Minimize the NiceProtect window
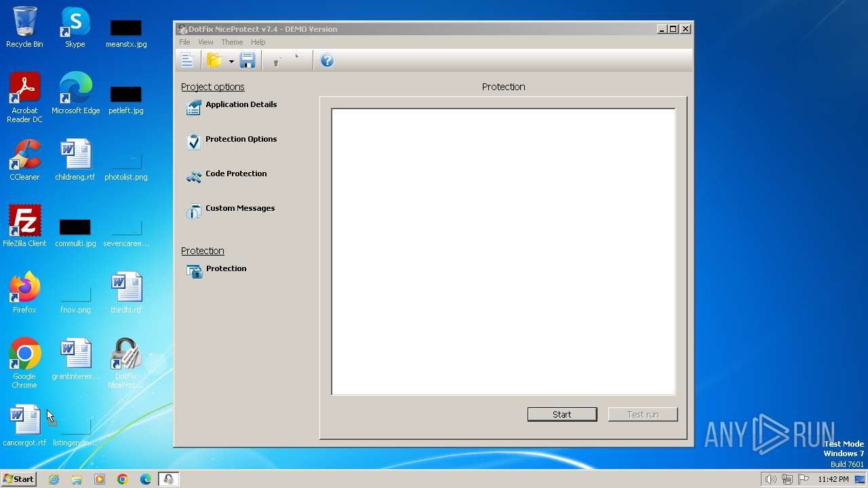The image size is (868, 488). 662,28
